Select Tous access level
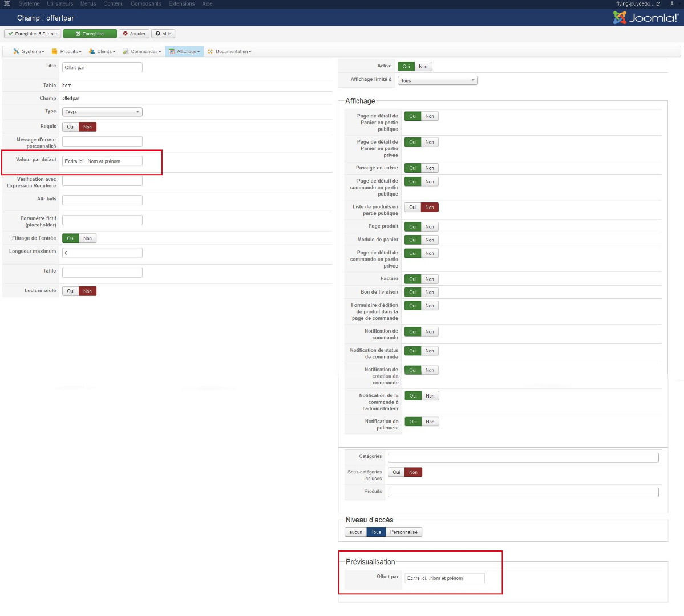 click(x=376, y=532)
